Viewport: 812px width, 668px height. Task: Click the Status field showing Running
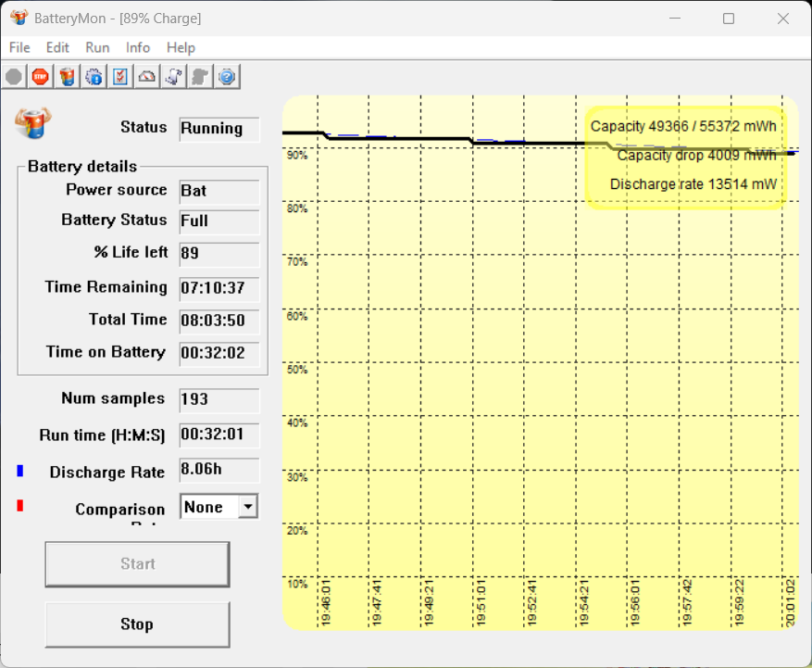click(219, 129)
